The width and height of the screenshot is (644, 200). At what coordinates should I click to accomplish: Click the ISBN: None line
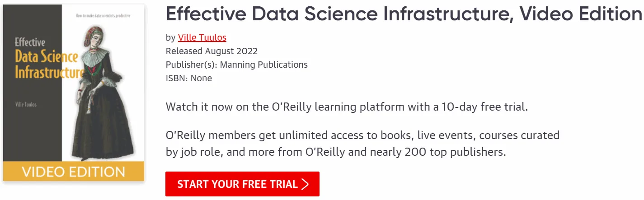[x=189, y=78]
